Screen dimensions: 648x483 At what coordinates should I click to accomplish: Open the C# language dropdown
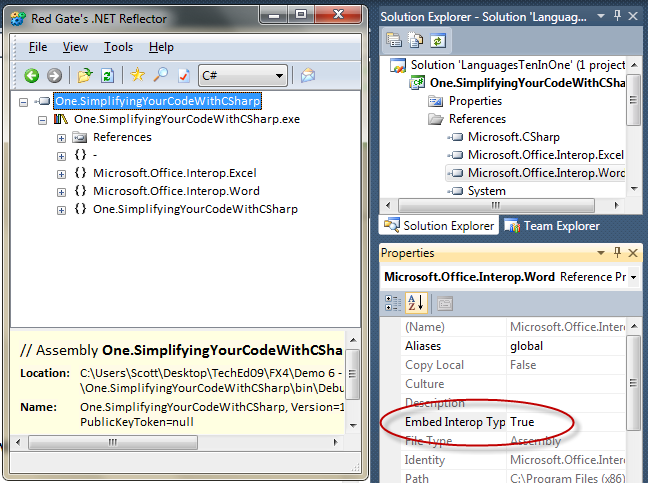(x=279, y=76)
